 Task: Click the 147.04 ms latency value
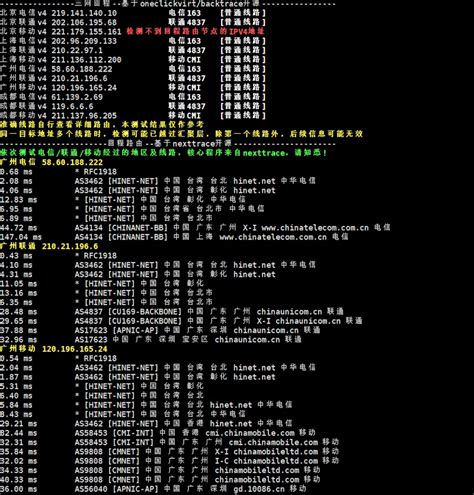(21, 237)
